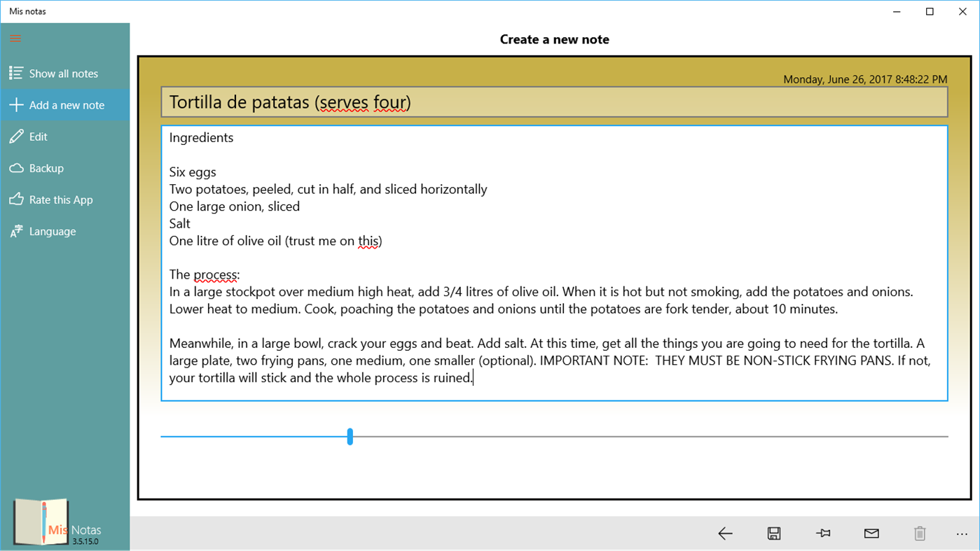Click the Rate this App thumbs-up icon
Image resolution: width=980 pixels, height=551 pixels.
point(15,200)
